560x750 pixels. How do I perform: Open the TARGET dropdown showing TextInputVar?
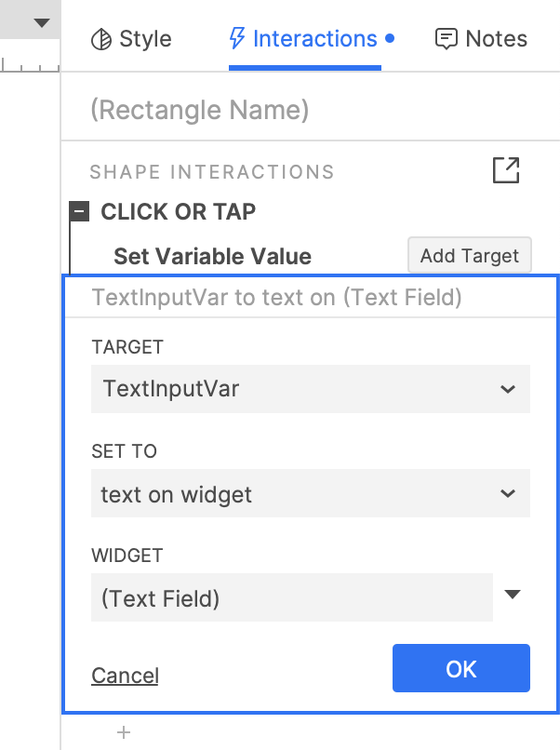tap(310, 389)
